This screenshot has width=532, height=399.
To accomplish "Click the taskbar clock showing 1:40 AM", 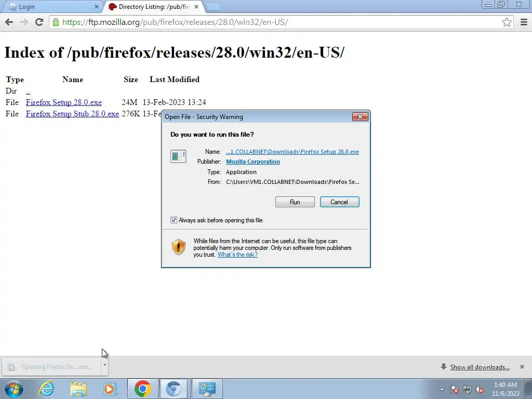I will (x=506, y=389).
